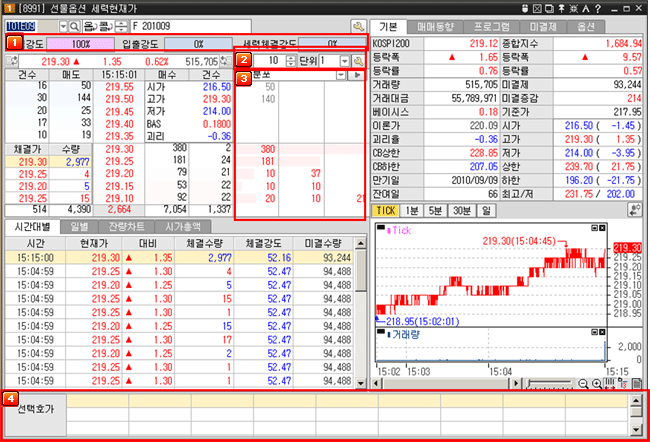Select the TICK chart button
Viewport: 650px width, 442px height.
pyautogui.click(x=385, y=211)
